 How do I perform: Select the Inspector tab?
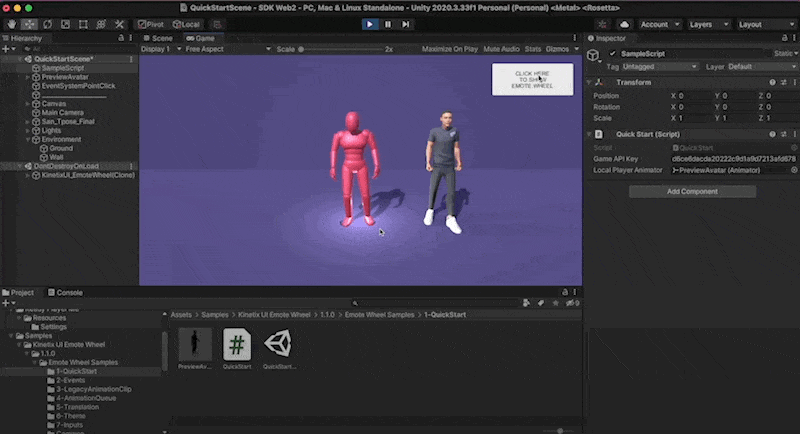(x=607, y=38)
